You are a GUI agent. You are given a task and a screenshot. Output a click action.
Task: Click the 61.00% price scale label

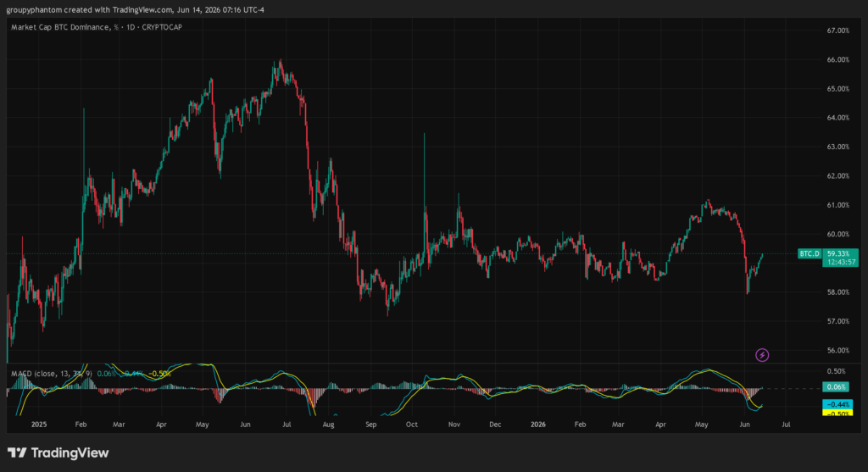[837, 205]
